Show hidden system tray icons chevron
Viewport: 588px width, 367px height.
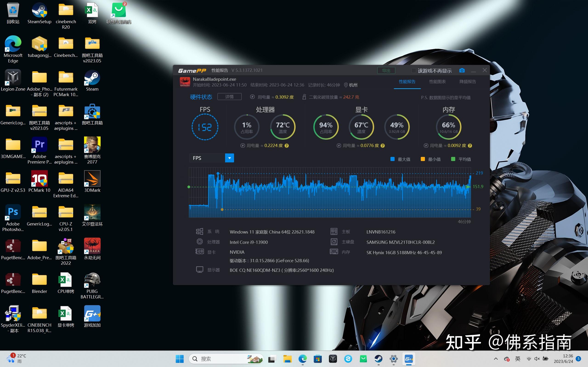tap(496, 359)
